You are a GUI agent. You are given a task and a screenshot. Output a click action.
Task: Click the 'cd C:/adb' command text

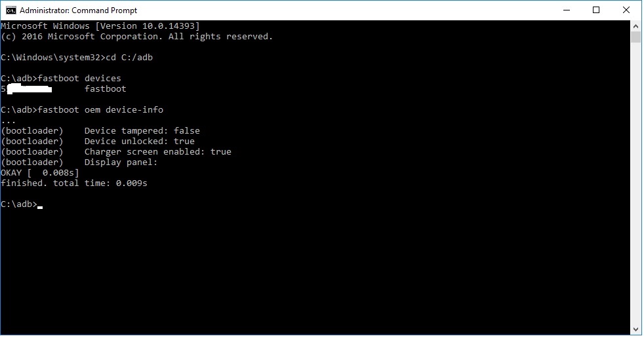pos(129,58)
